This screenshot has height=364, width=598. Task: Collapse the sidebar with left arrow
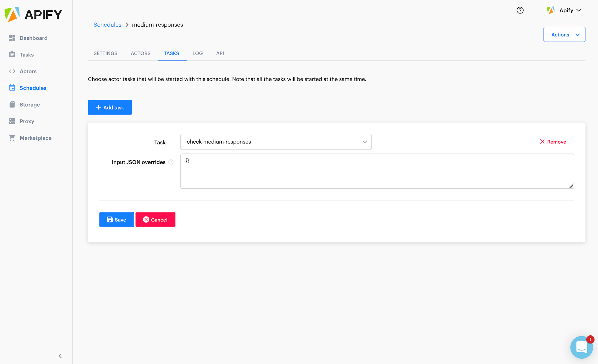pos(60,356)
